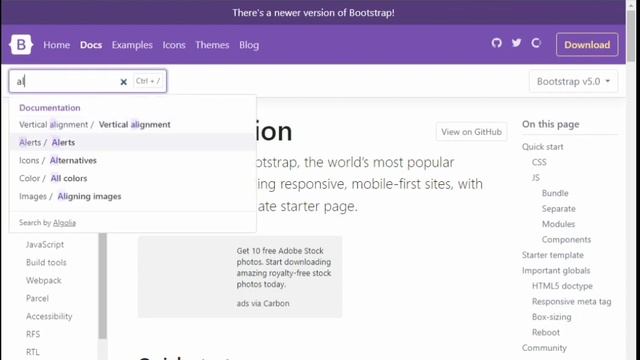Open the Bootstrap v5.0 version dropdown
The width and height of the screenshot is (640, 360).
pos(573,81)
